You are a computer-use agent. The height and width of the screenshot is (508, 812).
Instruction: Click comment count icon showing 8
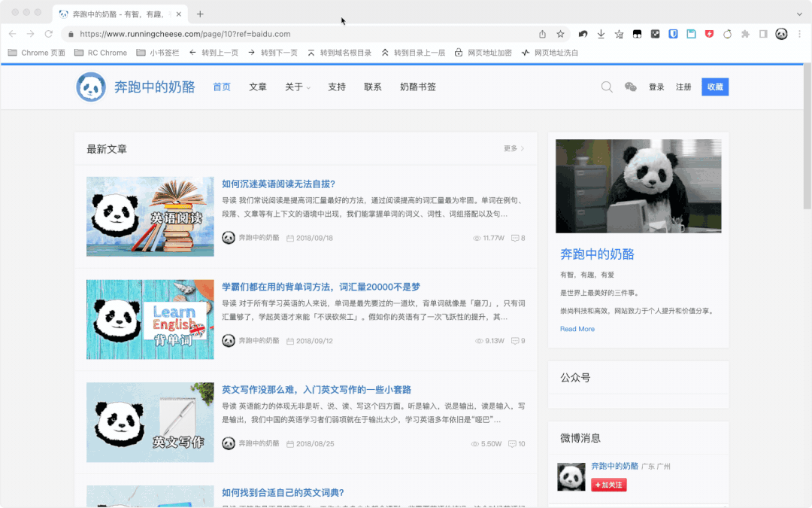click(x=515, y=238)
